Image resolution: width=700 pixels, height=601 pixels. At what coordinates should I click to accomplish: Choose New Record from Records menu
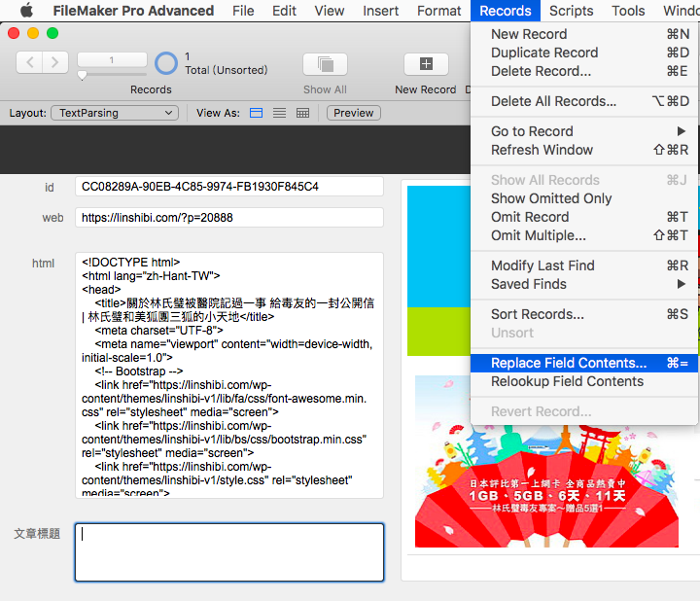[584, 34]
